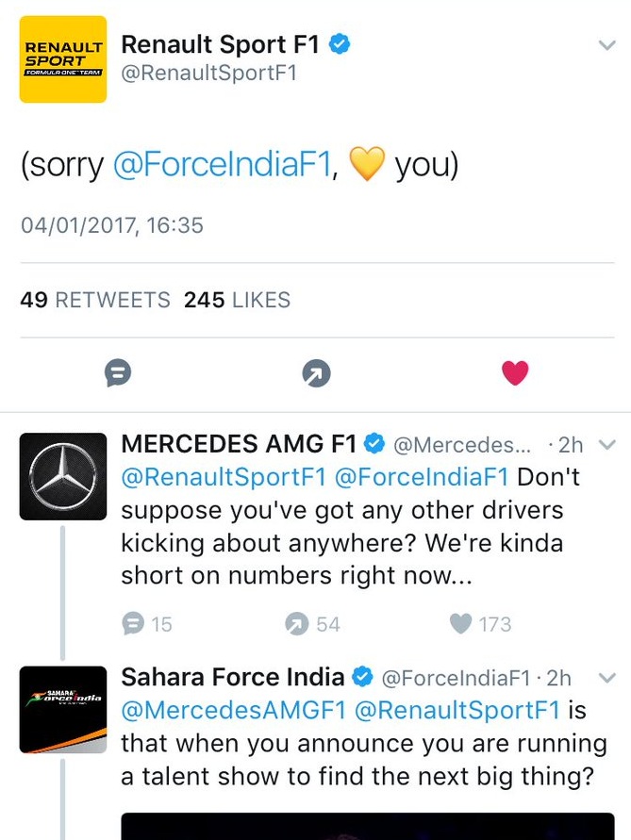Tap reply icon under the Renault tweet

tap(118, 372)
